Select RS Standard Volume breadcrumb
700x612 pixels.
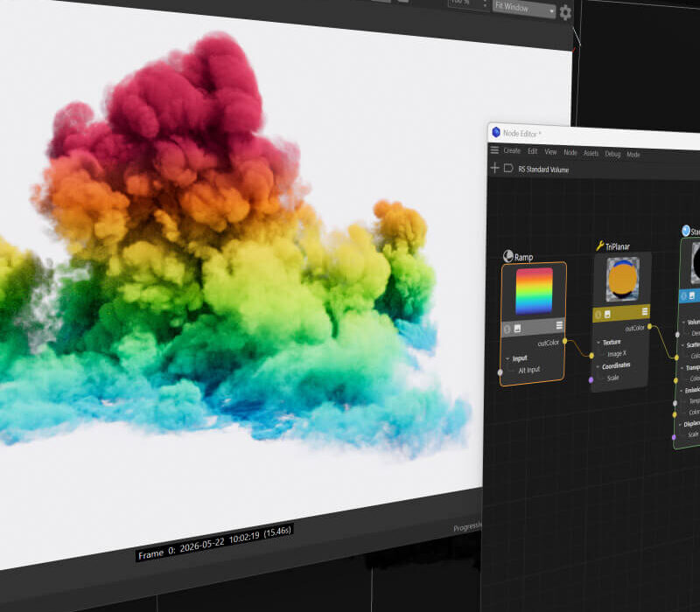point(543,170)
